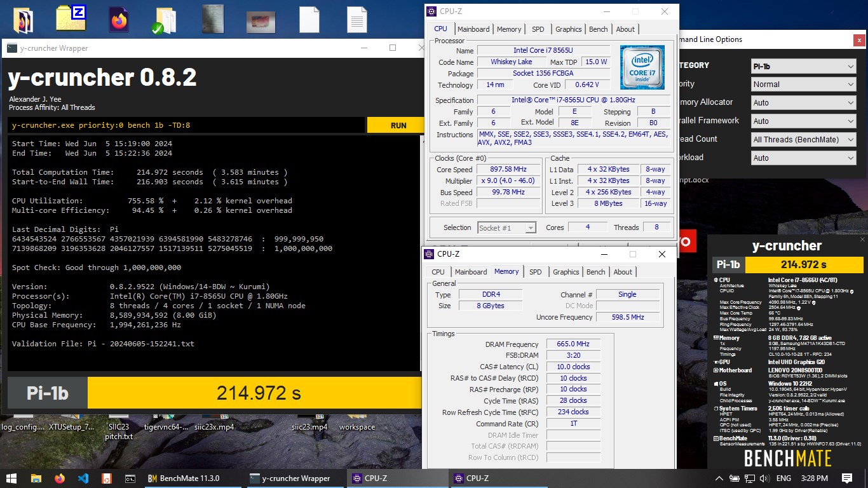Open the workspace desktop folder

point(357,427)
